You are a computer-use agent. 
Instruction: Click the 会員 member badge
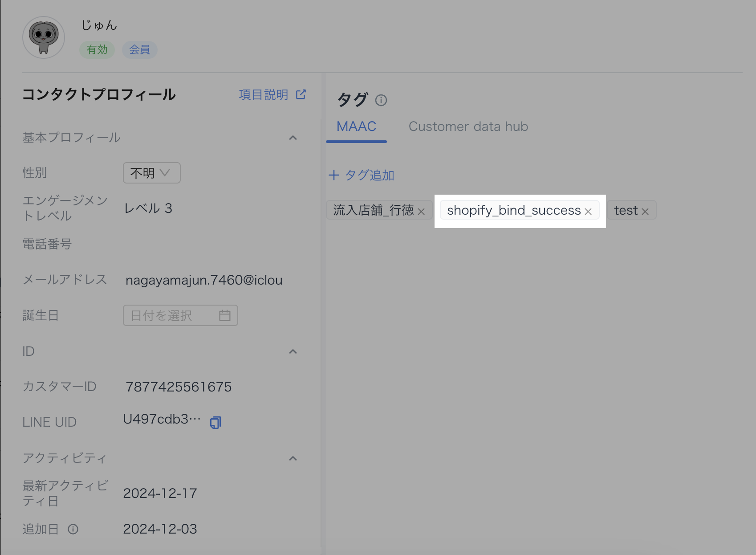click(139, 49)
